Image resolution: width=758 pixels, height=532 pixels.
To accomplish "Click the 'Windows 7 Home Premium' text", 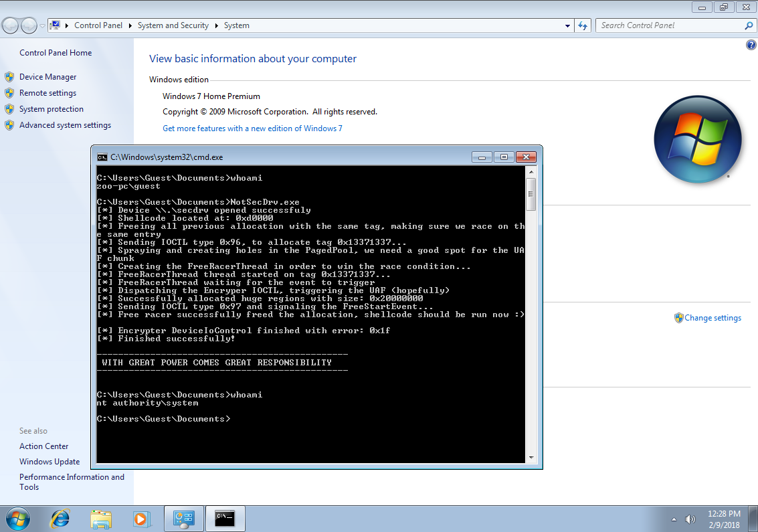I will pos(211,96).
